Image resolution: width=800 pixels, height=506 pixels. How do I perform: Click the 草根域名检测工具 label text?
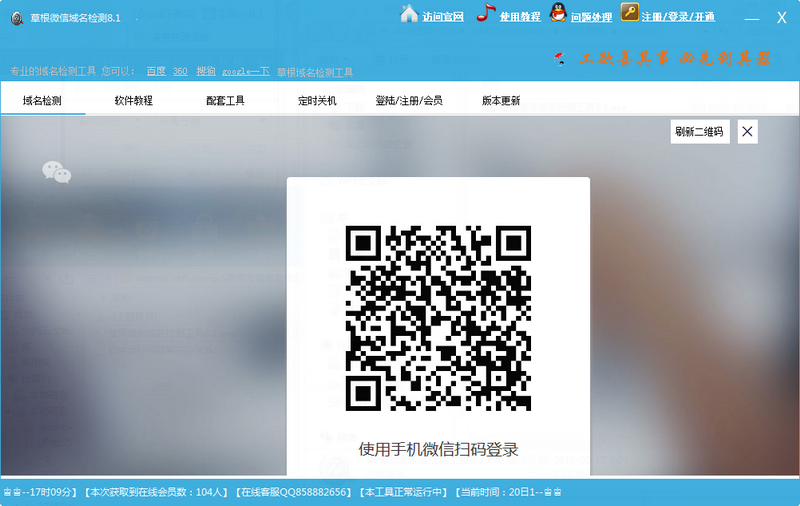[x=315, y=72]
